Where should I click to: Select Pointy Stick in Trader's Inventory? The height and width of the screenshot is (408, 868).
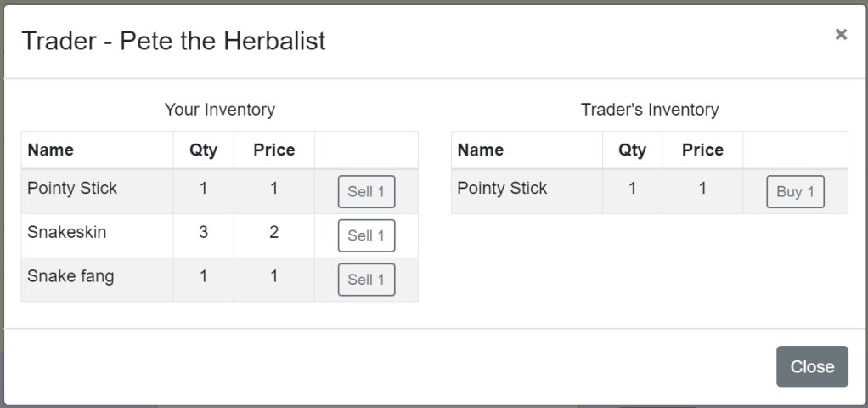(x=502, y=188)
